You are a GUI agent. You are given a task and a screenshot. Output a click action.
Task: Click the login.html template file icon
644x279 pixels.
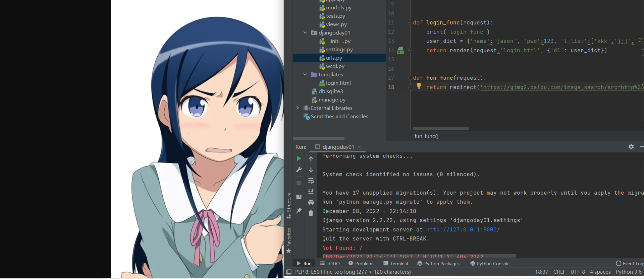coord(322,83)
